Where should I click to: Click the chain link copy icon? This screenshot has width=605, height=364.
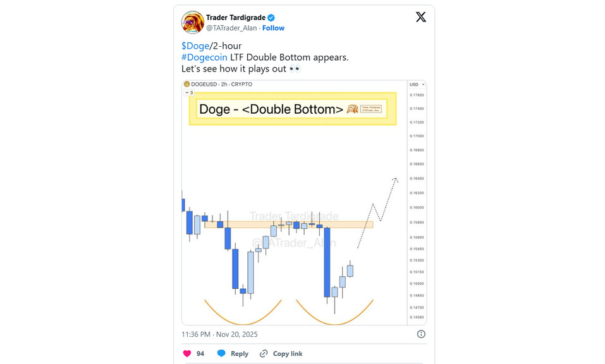point(264,353)
